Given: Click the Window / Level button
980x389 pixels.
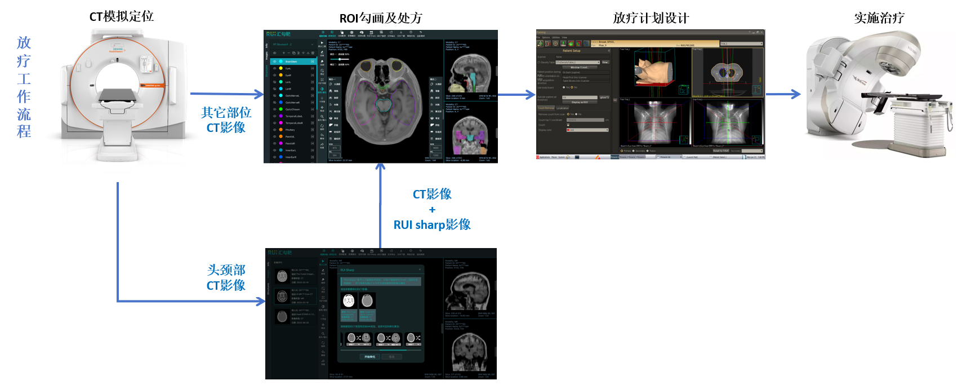Looking at the screenshot, I should (579, 67).
